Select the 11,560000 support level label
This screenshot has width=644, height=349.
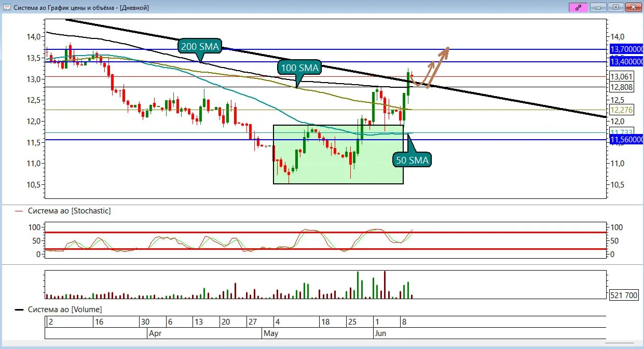pos(626,140)
